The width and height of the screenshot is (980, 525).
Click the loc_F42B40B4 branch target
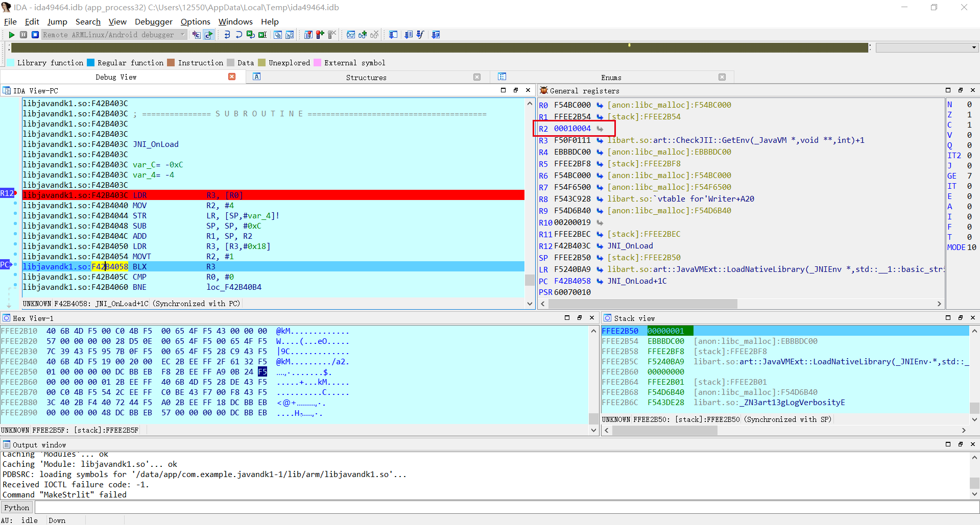(x=234, y=287)
